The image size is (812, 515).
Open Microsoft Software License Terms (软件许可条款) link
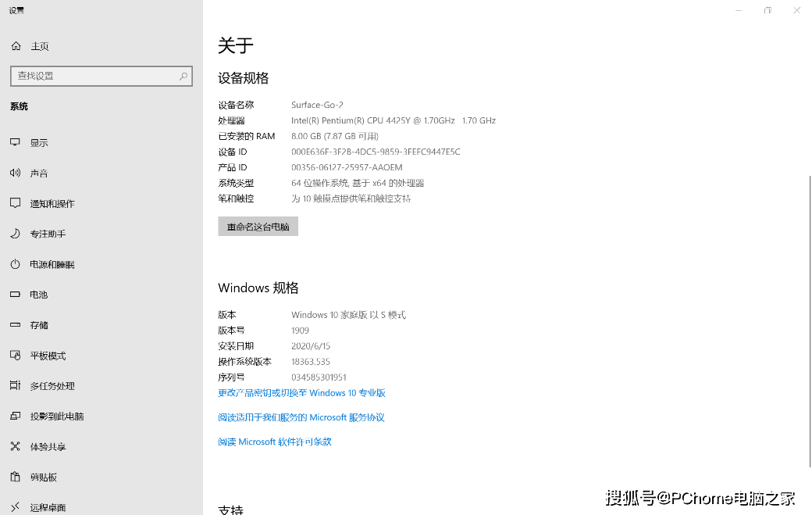pyautogui.click(x=274, y=442)
